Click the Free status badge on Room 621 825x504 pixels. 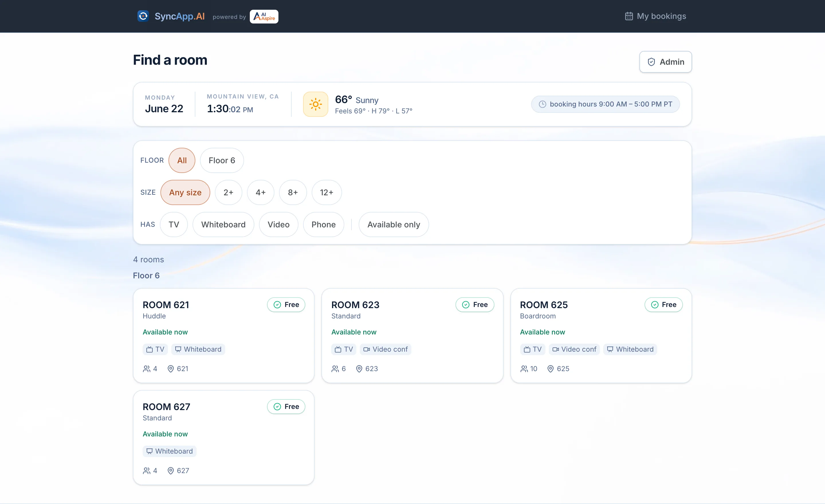(286, 304)
